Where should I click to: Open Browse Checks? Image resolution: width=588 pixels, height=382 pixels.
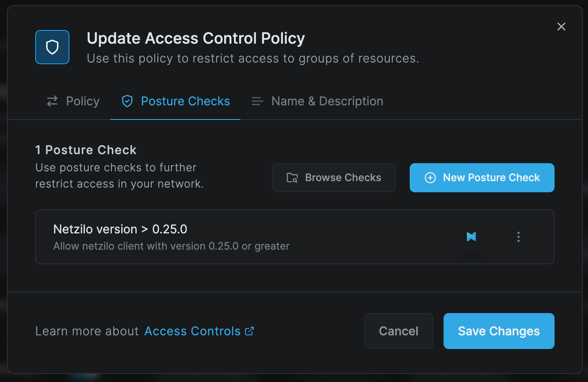[x=334, y=178]
